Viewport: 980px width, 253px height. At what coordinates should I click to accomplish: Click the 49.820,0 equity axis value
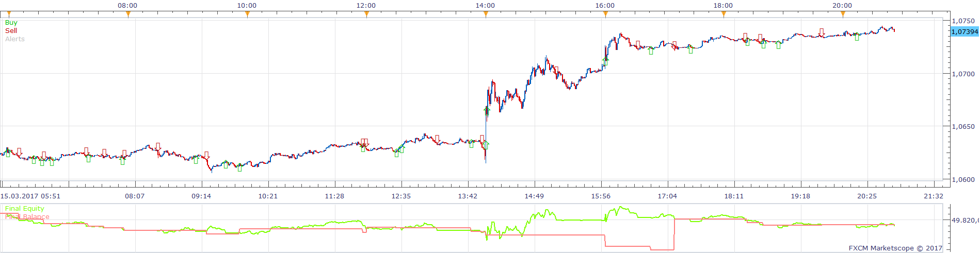(x=965, y=221)
